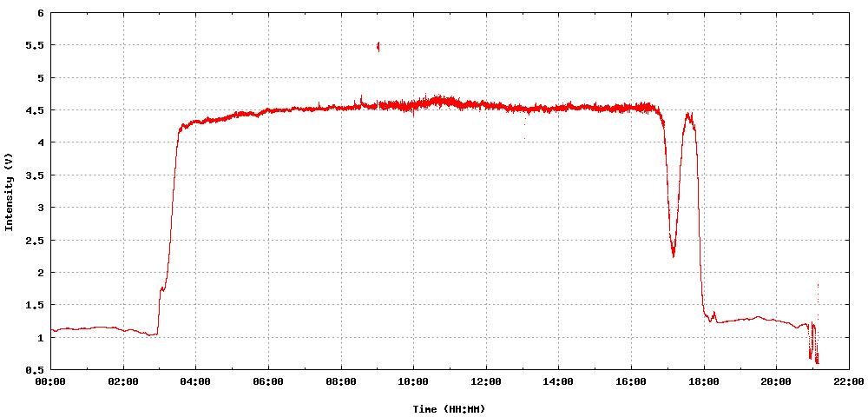The width and height of the screenshot is (868, 417).
Task: Click the y-axis tick label 3.5
Action: coord(36,175)
